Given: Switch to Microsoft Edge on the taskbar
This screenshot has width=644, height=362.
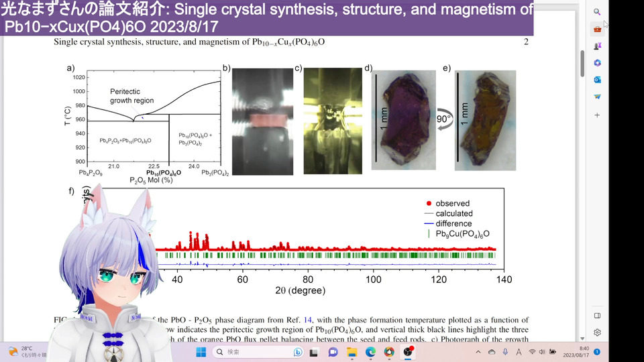Looking at the screenshot, I should (370, 352).
